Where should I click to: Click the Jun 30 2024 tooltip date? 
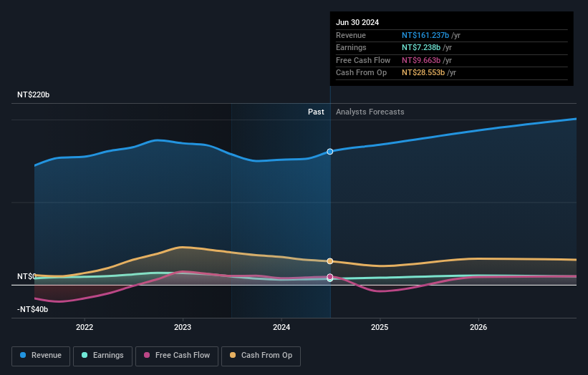[x=357, y=22]
